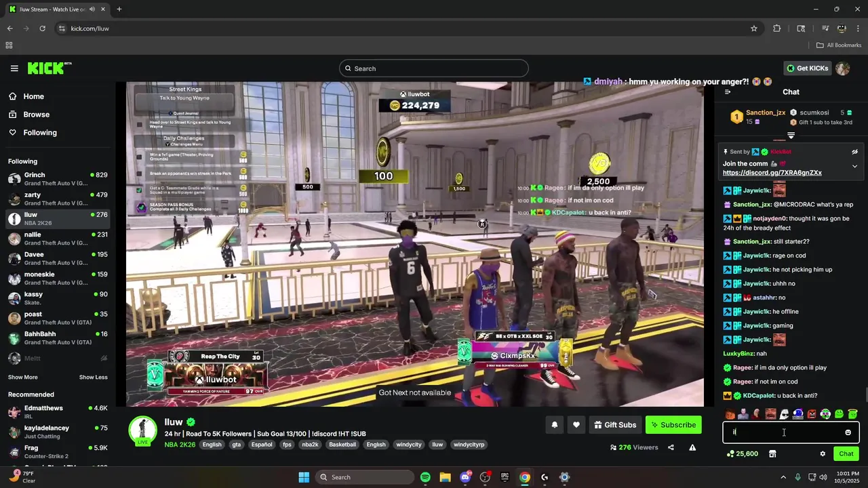Expand the pinned KickBot message chevron

point(854,166)
